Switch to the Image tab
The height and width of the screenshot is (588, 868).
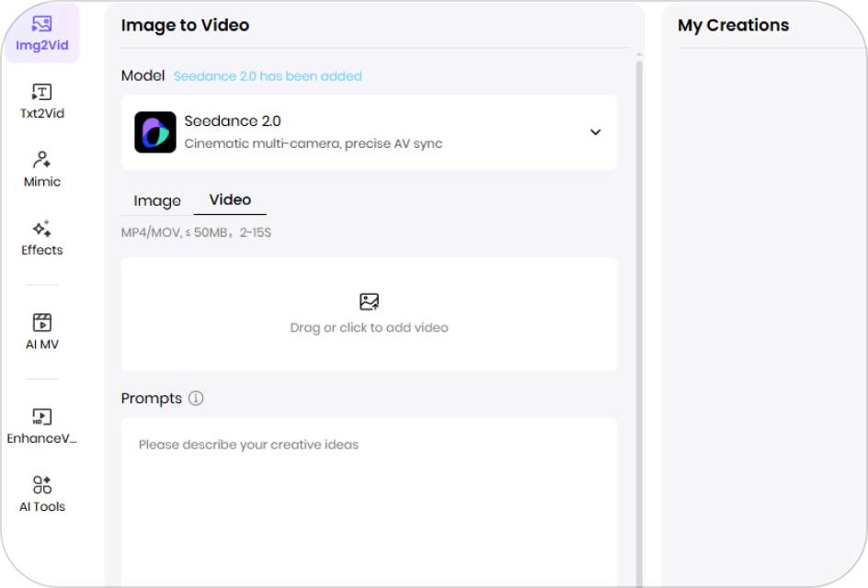pyautogui.click(x=157, y=201)
